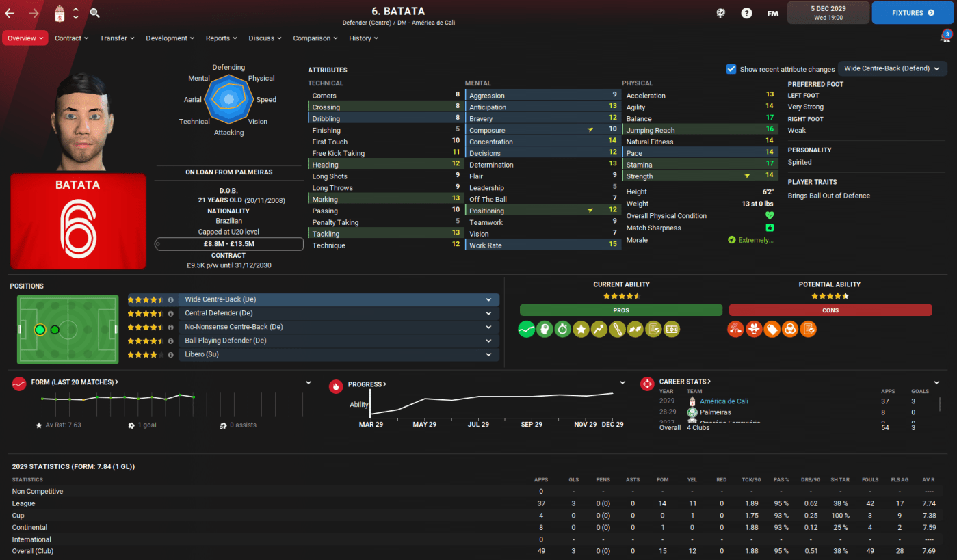Open the world globe icon

click(x=721, y=13)
